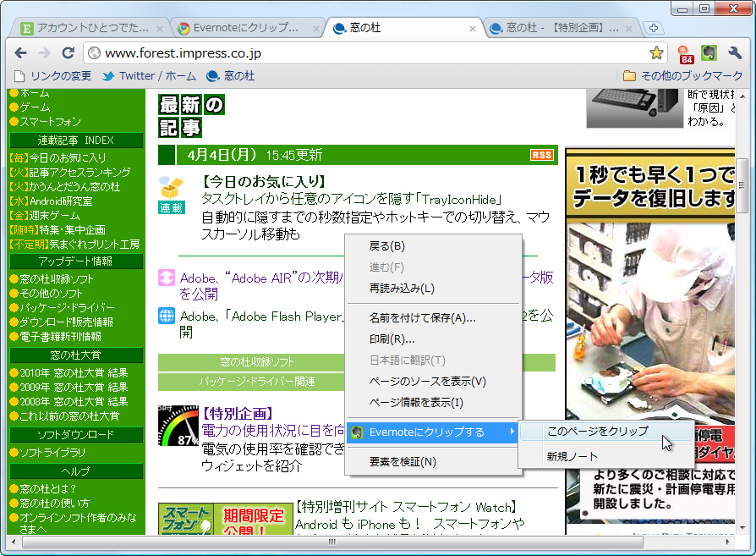Bookmark this page with the star icon
The height and width of the screenshot is (556, 756).
tap(657, 52)
